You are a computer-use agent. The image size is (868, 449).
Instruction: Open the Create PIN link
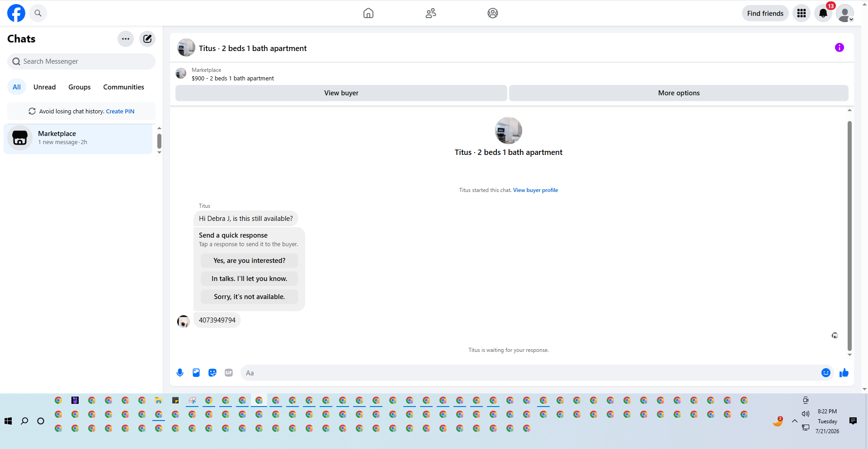120,112
